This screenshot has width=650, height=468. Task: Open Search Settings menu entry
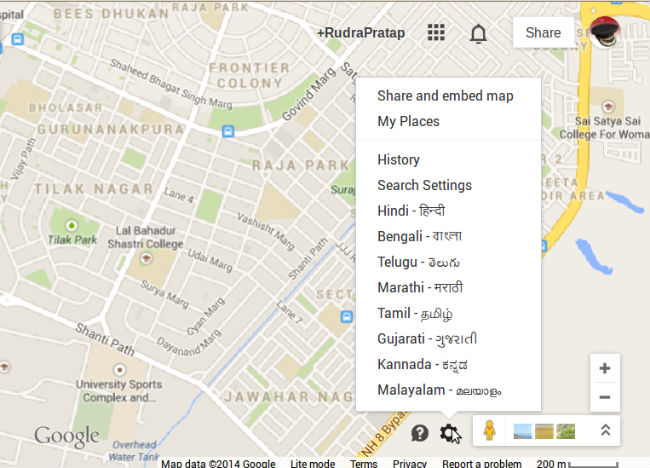(x=424, y=185)
